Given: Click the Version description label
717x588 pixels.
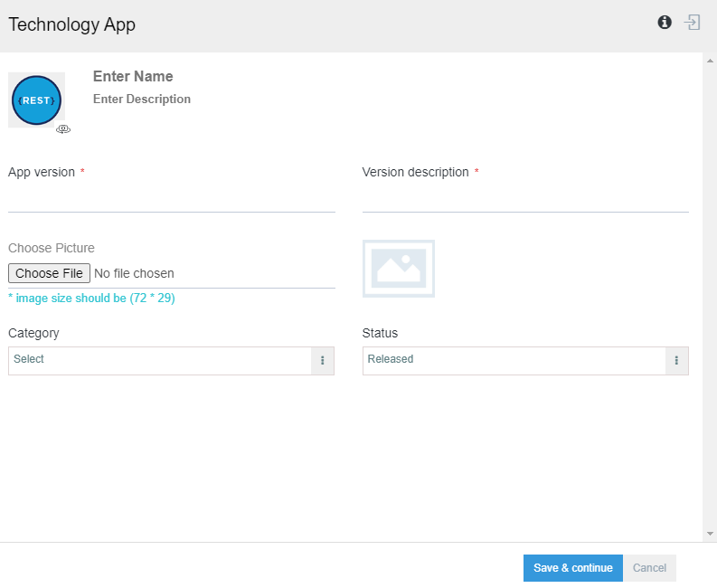Looking at the screenshot, I should coord(416,173).
